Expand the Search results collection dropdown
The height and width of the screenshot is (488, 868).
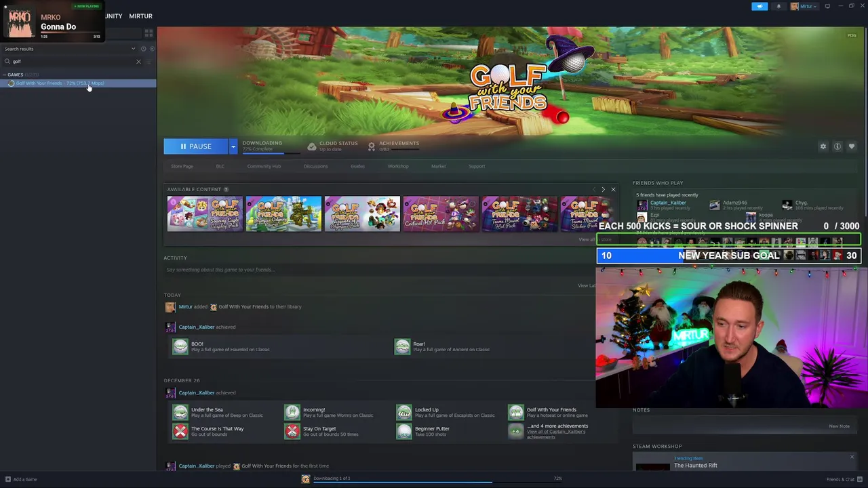point(134,49)
